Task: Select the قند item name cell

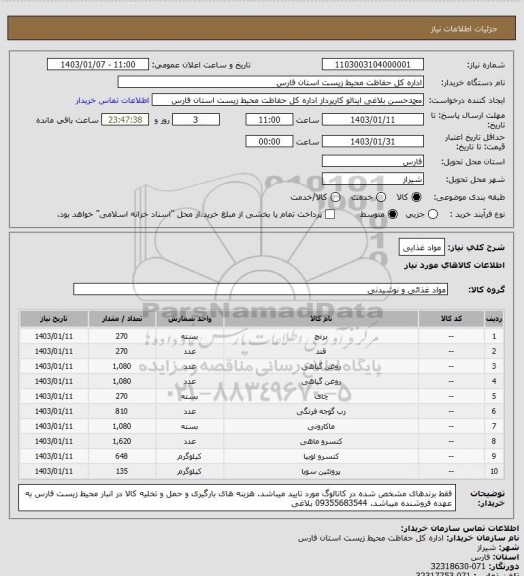Action: click(321, 352)
